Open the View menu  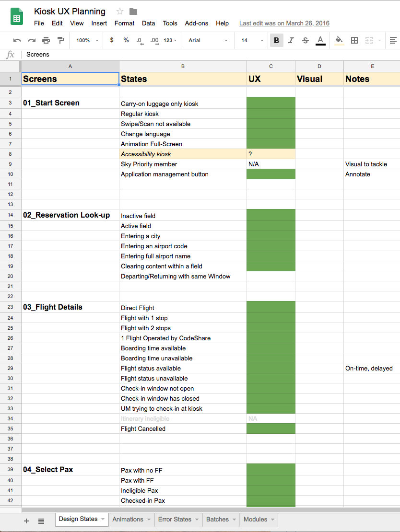77,23
